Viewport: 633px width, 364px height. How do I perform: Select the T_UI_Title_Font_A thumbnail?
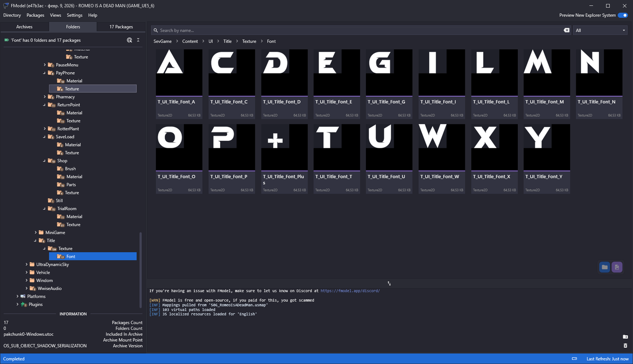(179, 72)
